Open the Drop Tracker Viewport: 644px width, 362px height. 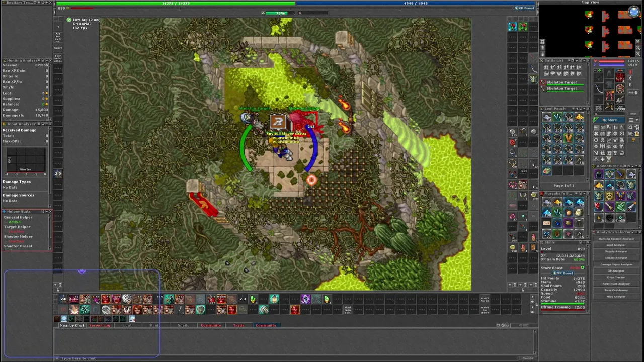click(x=616, y=277)
